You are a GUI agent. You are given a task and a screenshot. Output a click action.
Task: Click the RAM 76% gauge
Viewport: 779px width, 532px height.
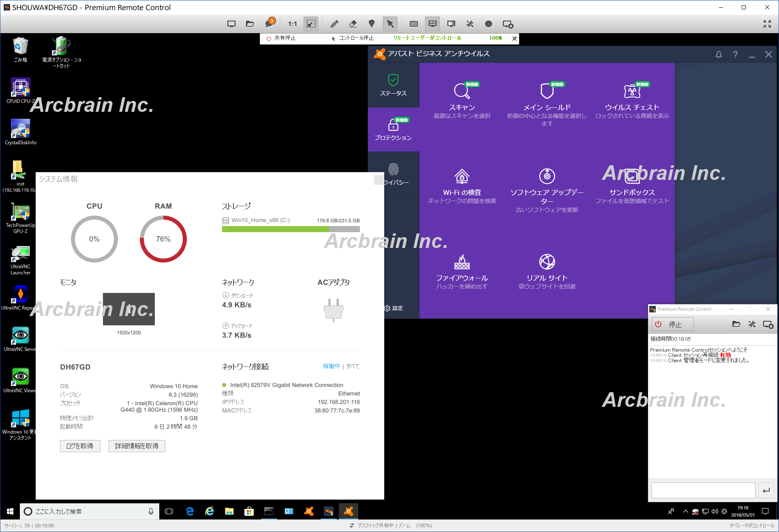(163, 239)
